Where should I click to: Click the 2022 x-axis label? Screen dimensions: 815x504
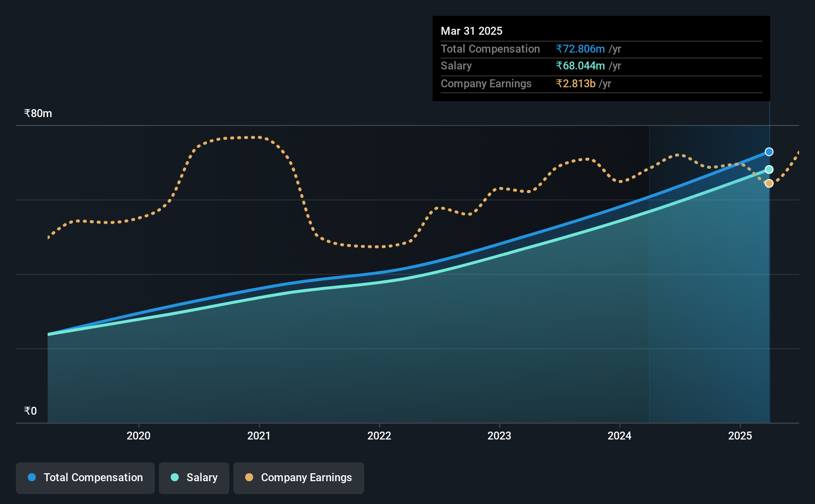coord(379,436)
